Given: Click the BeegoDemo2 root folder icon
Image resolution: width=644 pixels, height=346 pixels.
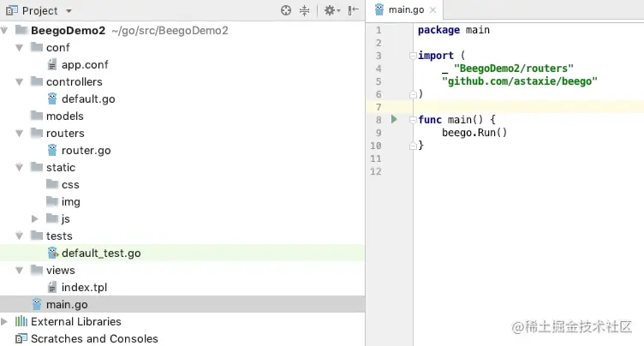Looking at the screenshot, I should click(x=21, y=30).
